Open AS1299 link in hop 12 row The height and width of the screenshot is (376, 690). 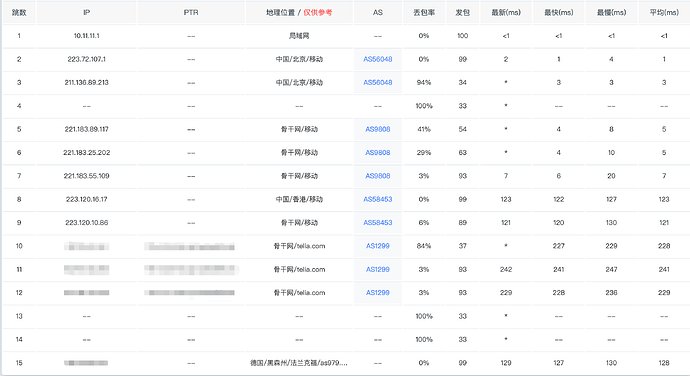tap(378, 292)
